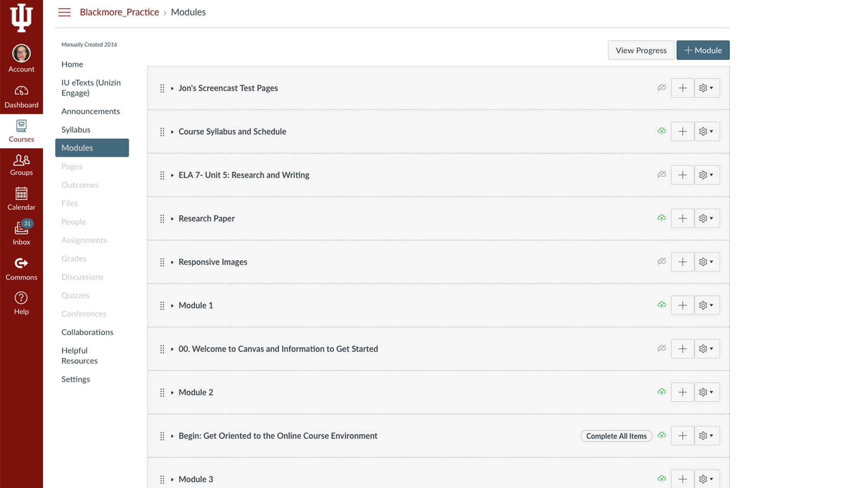Image resolution: width=868 pixels, height=488 pixels.
Task: Add item to Research Paper module
Action: (x=683, y=218)
